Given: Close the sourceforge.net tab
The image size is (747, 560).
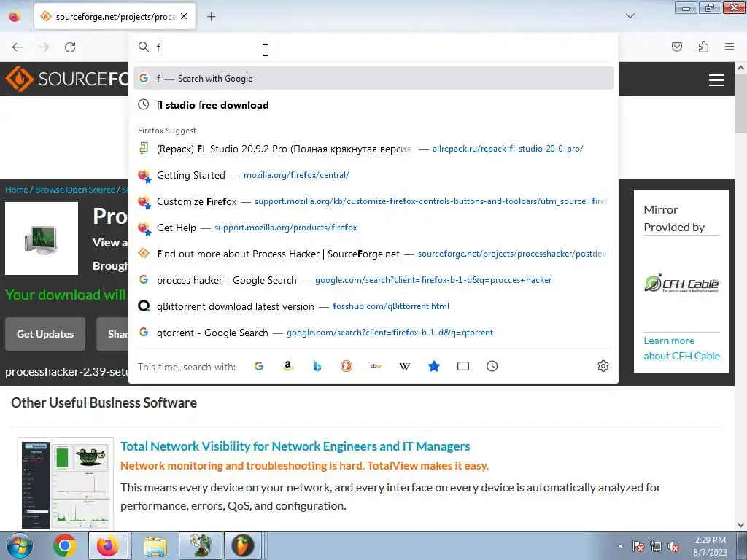Looking at the screenshot, I should click(x=184, y=16).
